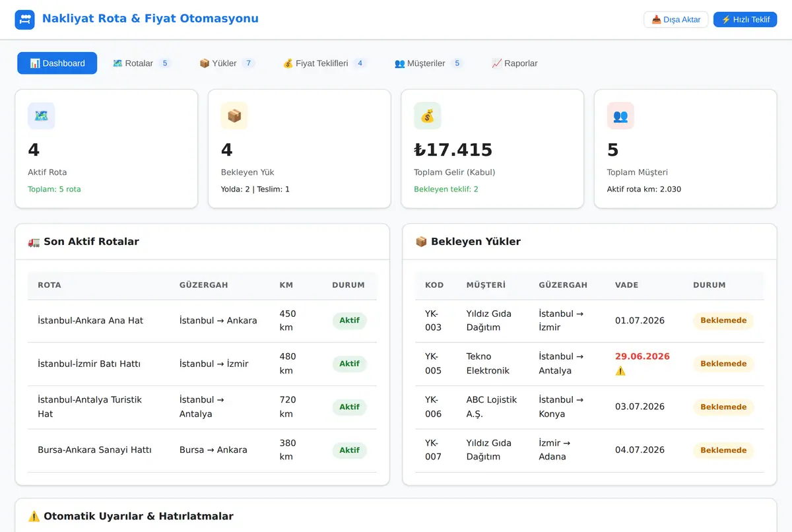
Task: Click Beklemede badge for YK-006
Action: pos(723,407)
